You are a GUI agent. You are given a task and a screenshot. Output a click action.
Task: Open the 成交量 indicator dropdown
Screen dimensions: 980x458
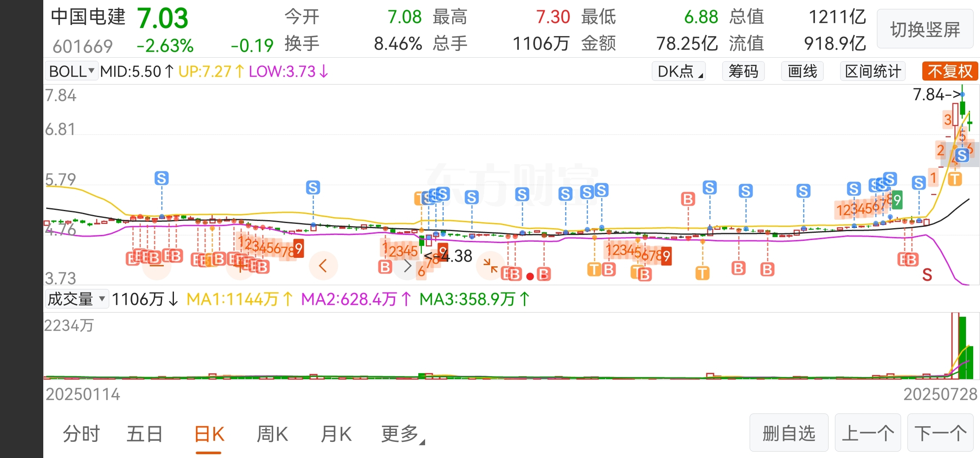tap(77, 299)
